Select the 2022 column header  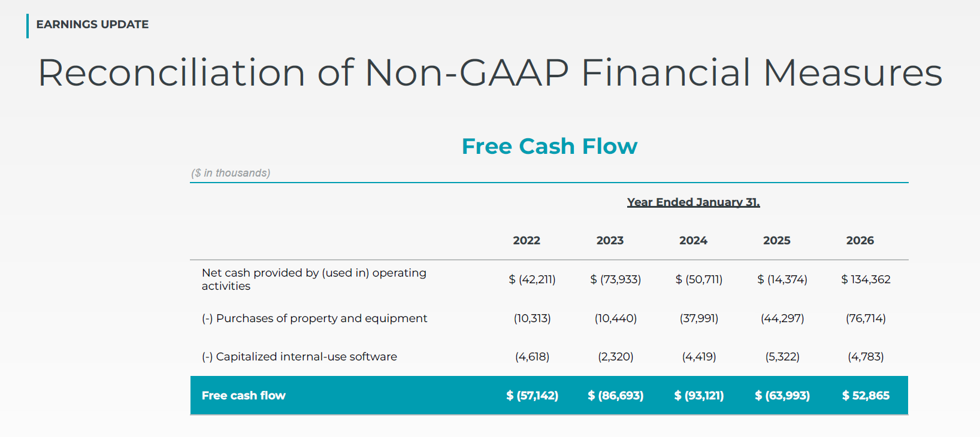point(527,240)
